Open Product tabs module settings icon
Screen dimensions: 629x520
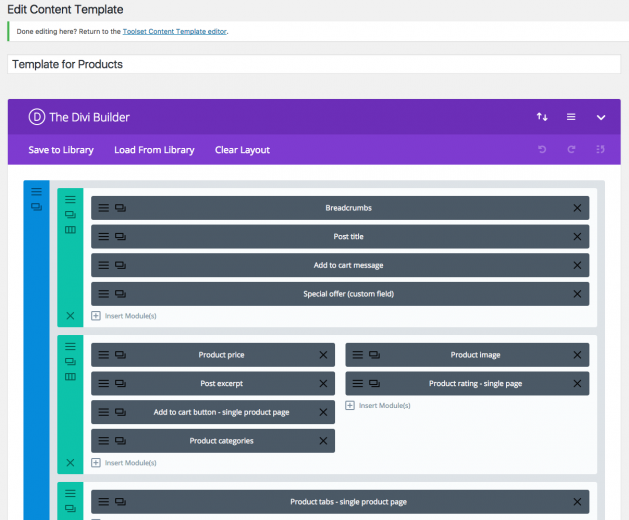(103, 502)
